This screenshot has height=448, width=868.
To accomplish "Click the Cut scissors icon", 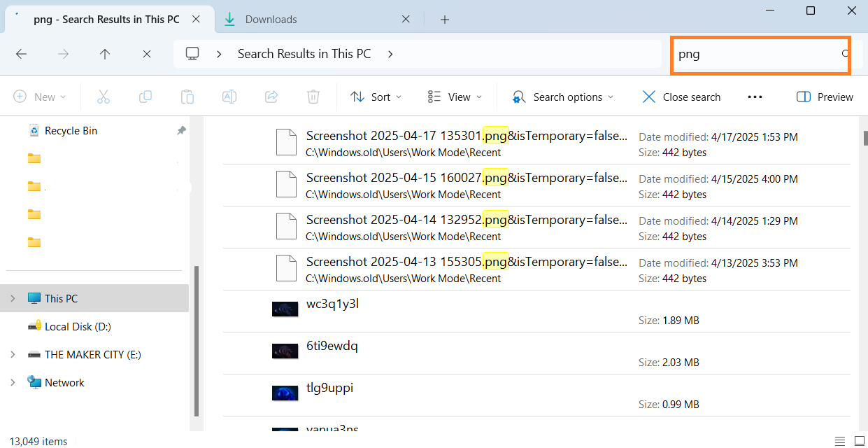I will (104, 97).
